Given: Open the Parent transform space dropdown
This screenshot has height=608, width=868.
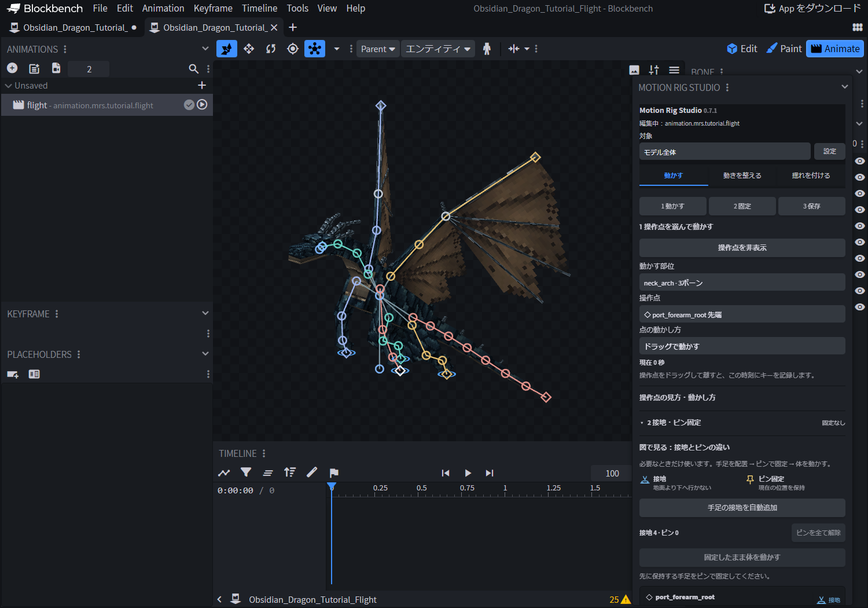Looking at the screenshot, I should (378, 49).
